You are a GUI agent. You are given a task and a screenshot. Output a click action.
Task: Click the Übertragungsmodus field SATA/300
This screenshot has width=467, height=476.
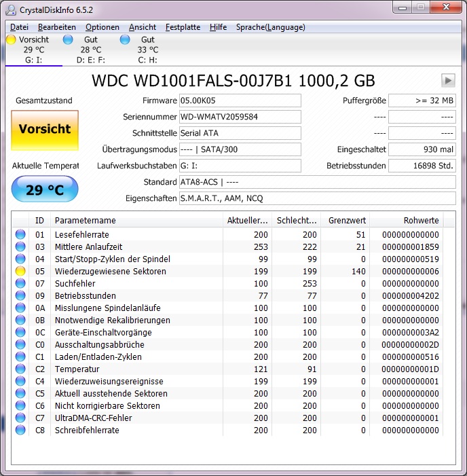240,149
